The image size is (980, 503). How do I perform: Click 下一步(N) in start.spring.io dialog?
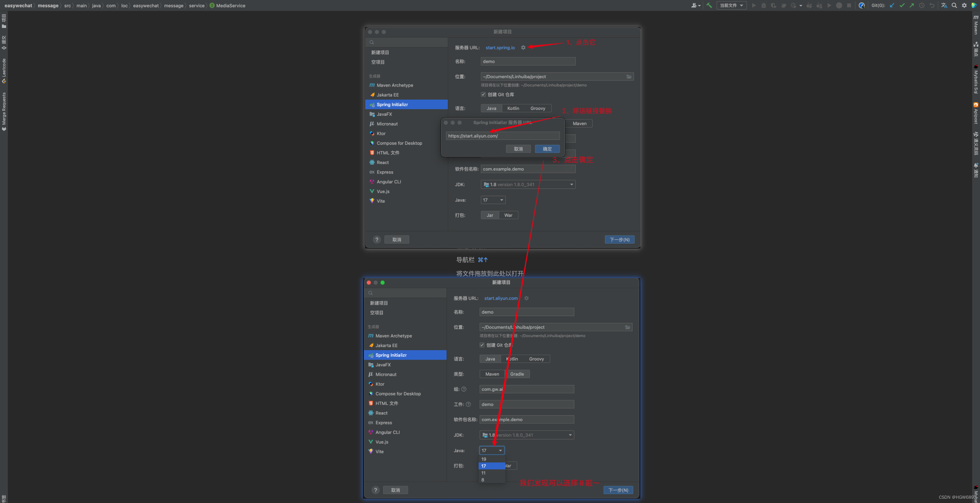(620, 240)
